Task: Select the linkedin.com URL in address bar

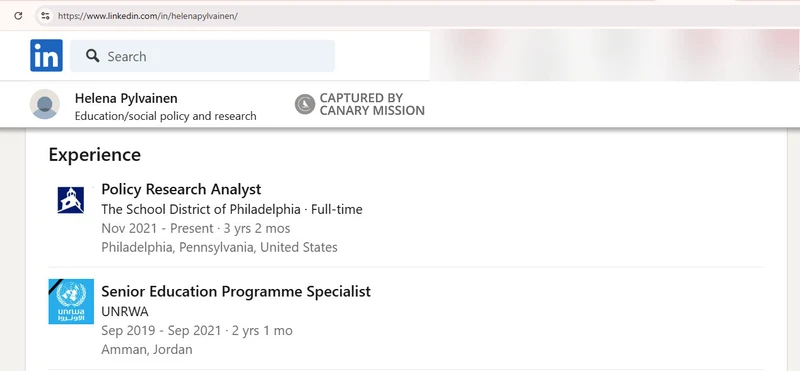Action: 147,16
